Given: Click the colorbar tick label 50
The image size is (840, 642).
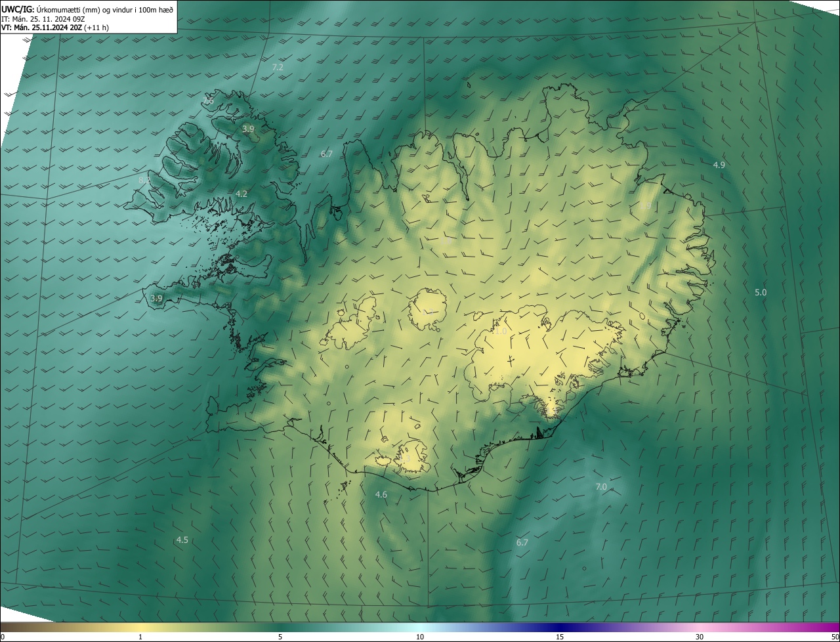Looking at the screenshot, I should coord(835,637).
